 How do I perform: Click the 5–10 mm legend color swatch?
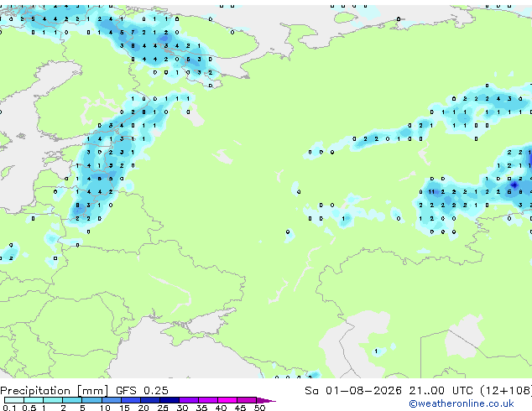click(92, 400)
